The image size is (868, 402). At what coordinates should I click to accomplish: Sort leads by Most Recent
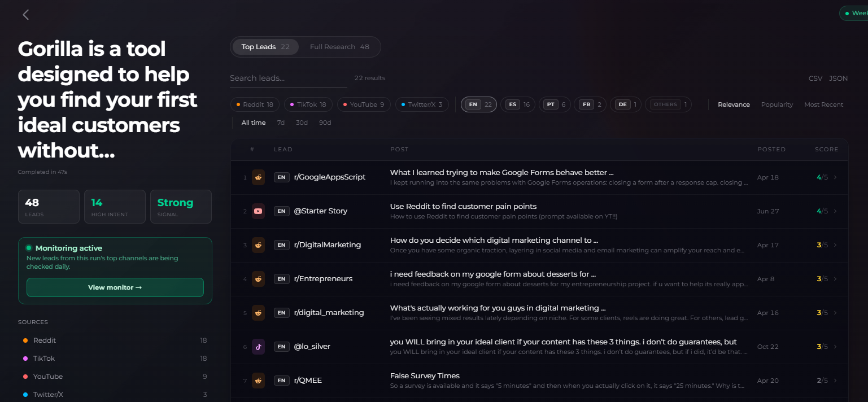click(x=823, y=104)
